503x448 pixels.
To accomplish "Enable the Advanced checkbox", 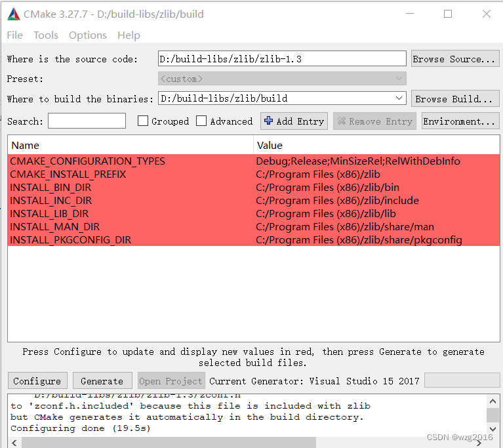I will point(201,121).
